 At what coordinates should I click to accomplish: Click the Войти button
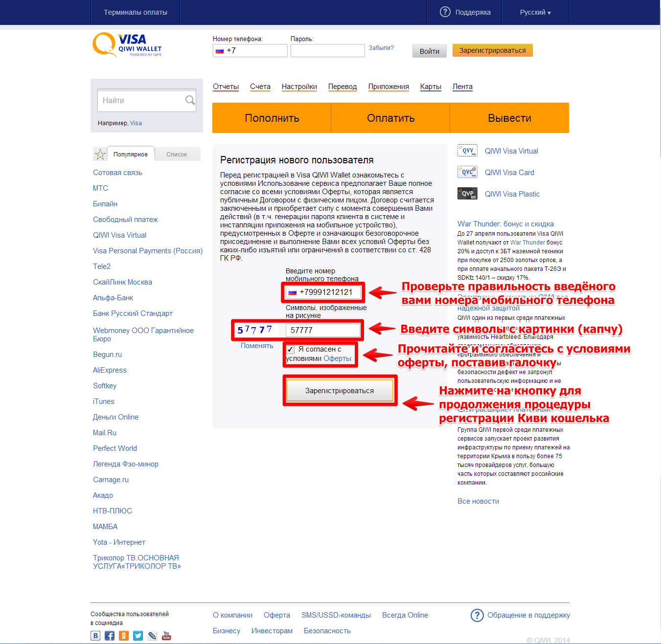430,51
